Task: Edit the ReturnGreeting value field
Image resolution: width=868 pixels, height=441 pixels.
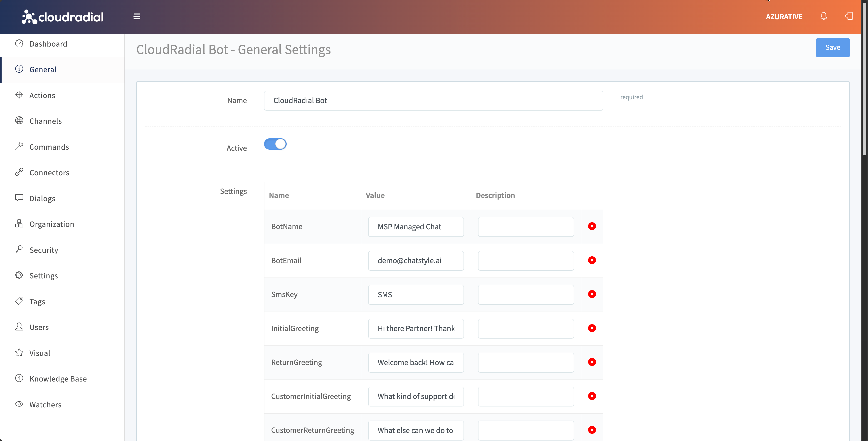Action: coord(416,362)
